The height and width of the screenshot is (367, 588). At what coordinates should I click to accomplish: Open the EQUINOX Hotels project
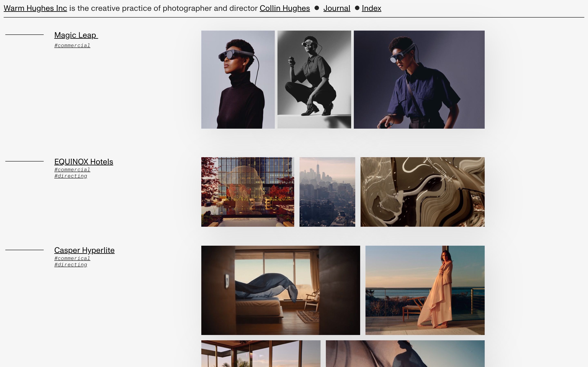[84, 162]
